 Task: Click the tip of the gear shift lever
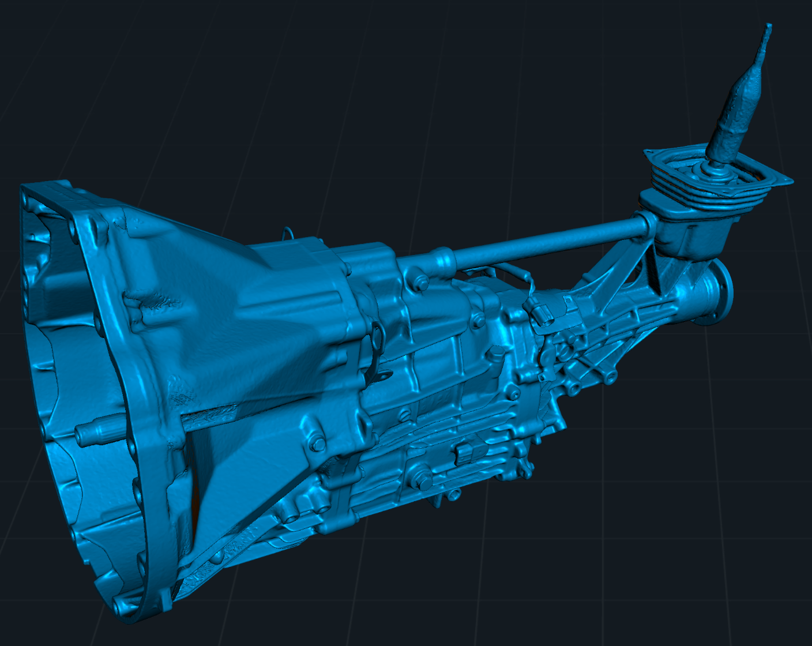pyautogui.click(x=767, y=28)
